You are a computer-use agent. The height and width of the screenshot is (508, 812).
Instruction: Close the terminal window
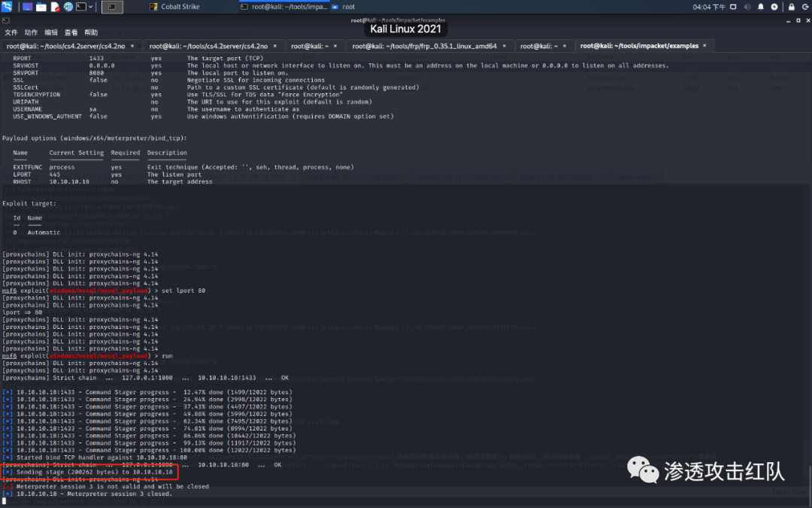click(807, 21)
